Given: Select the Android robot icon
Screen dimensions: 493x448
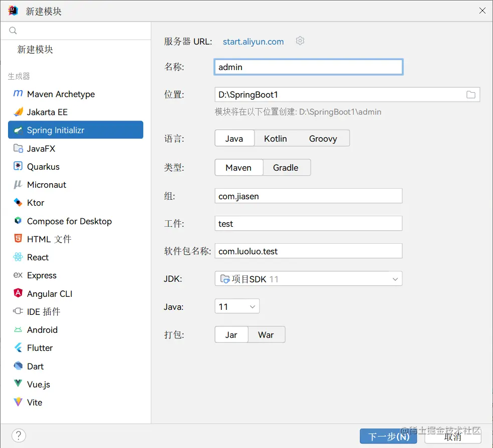Looking at the screenshot, I should pyautogui.click(x=18, y=329).
